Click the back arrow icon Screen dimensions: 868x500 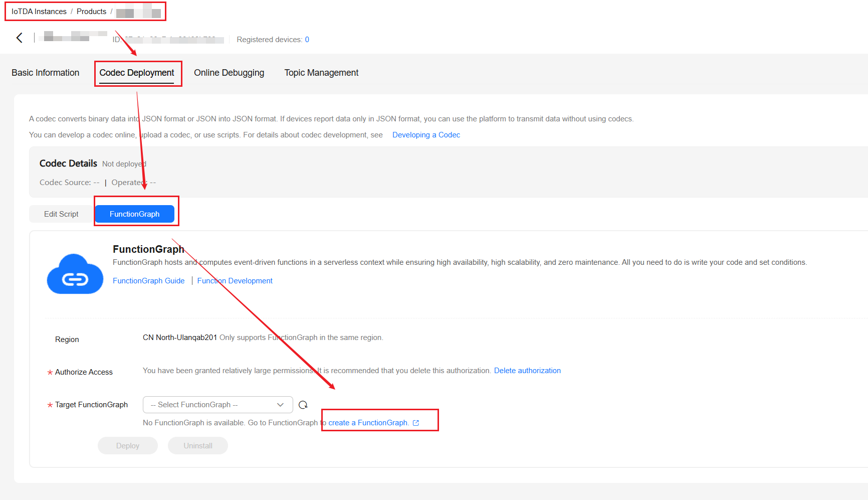[19, 38]
